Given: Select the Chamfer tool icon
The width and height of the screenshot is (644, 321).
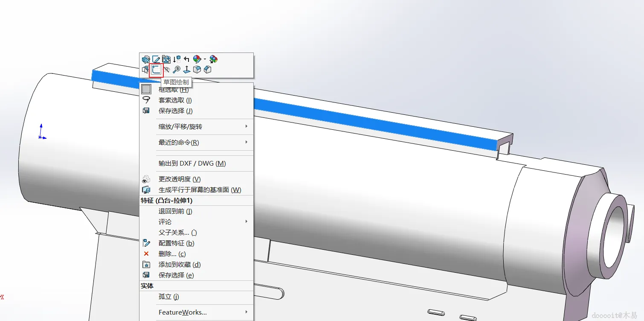Looking at the screenshot, I should [207, 70].
